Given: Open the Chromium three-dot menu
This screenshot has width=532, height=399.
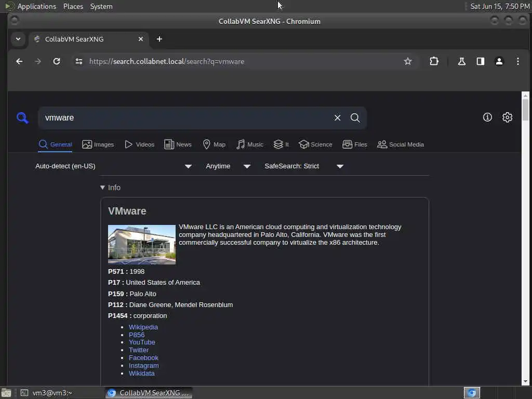Looking at the screenshot, I should coord(518,61).
